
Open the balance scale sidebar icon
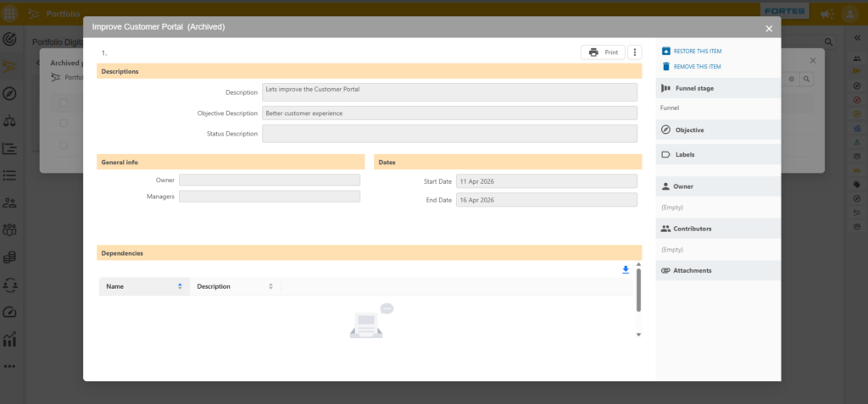tap(9, 120)
